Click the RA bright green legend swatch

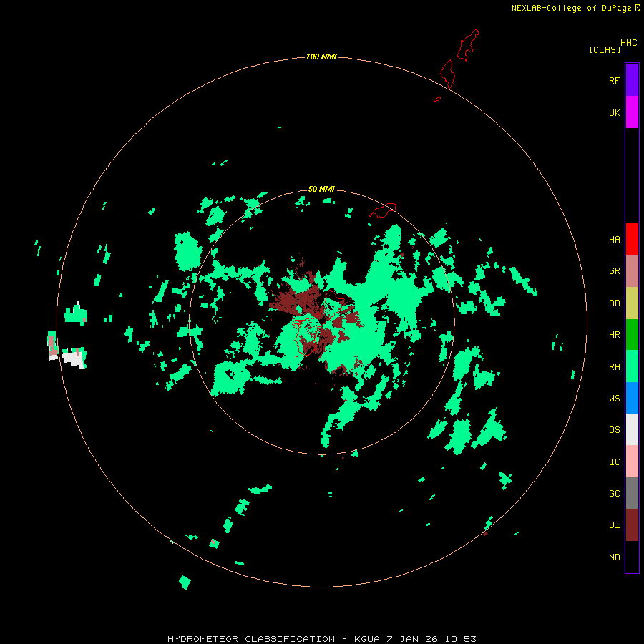[632, 366]
